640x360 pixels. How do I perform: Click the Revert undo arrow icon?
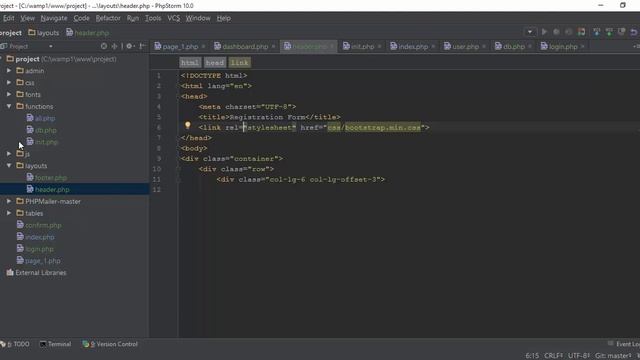(634, 32)
